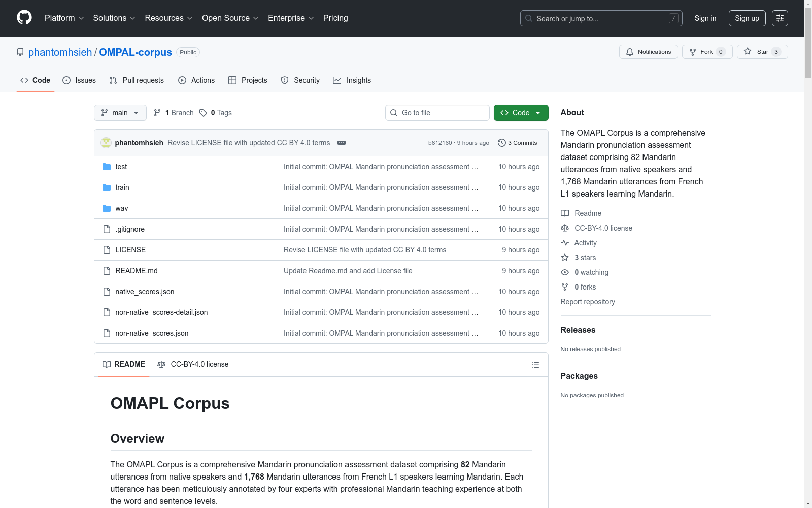Open the Projects tab
The width and height of the screenshot is (812, 508).
(x=248, y=80)
